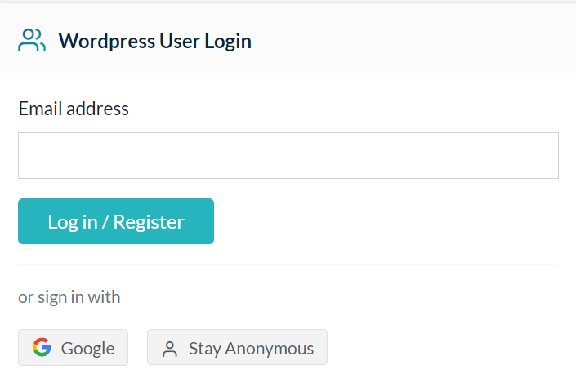The height and width of the screenshot is (392, 576).
Task: Choose the Stay Anonymous button
Action: [x=237, y=348]
